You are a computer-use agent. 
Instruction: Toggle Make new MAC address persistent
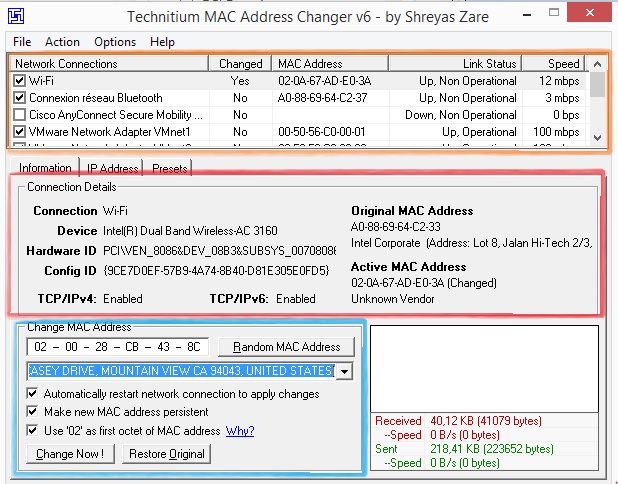pos(32,412)
